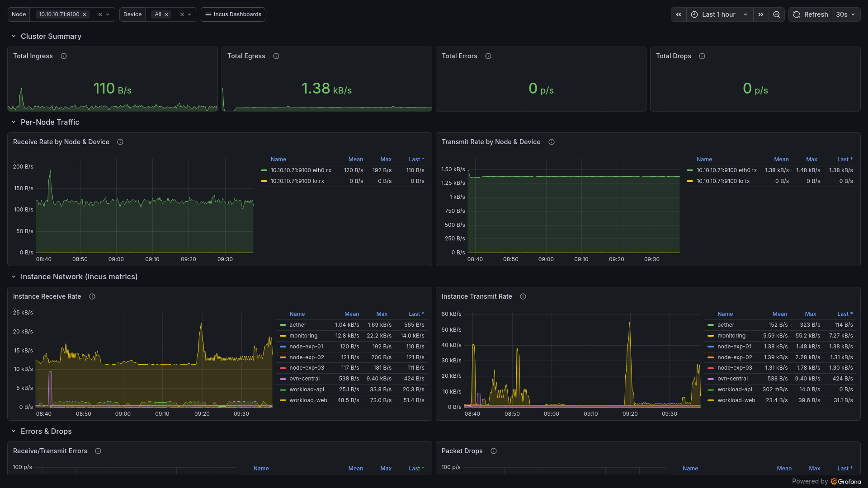The height and width of the screenshot is (488, 868).
Task: Open info icon for Packet Drops panel
Action: point(494,451)
